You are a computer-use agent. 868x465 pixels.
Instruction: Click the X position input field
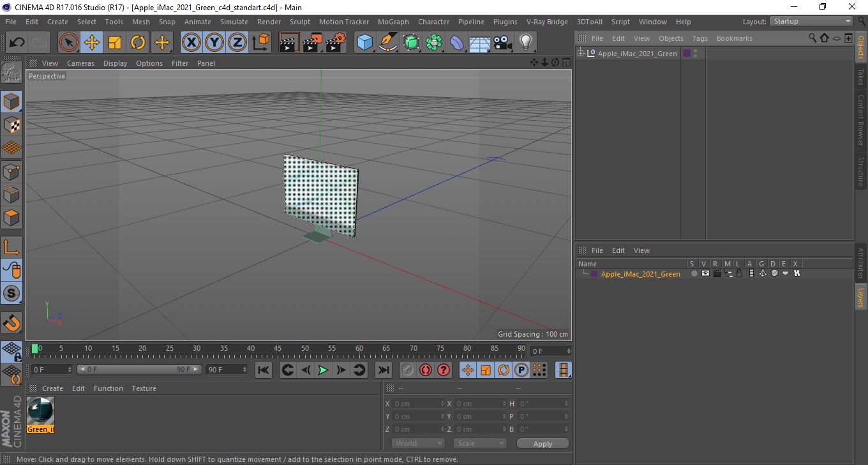click(x=419, y=404)
